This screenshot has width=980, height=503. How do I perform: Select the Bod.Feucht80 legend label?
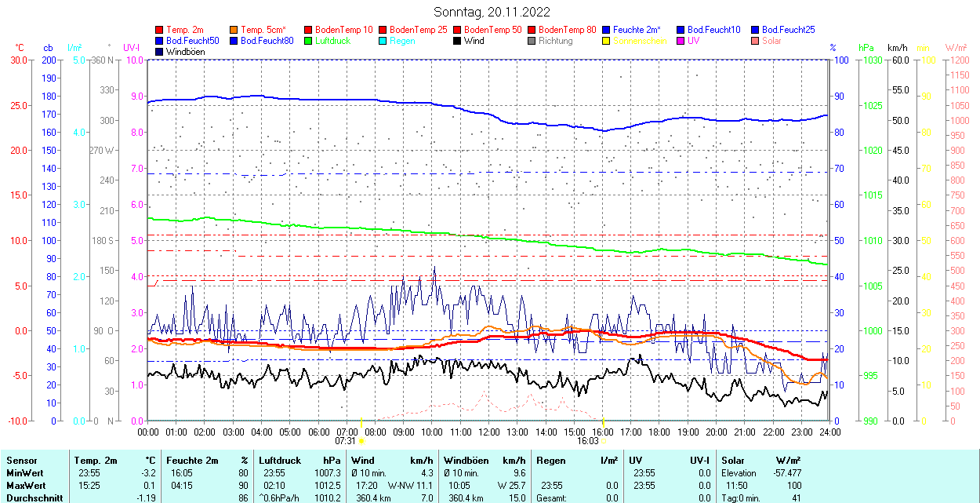(x=267, y=41)
